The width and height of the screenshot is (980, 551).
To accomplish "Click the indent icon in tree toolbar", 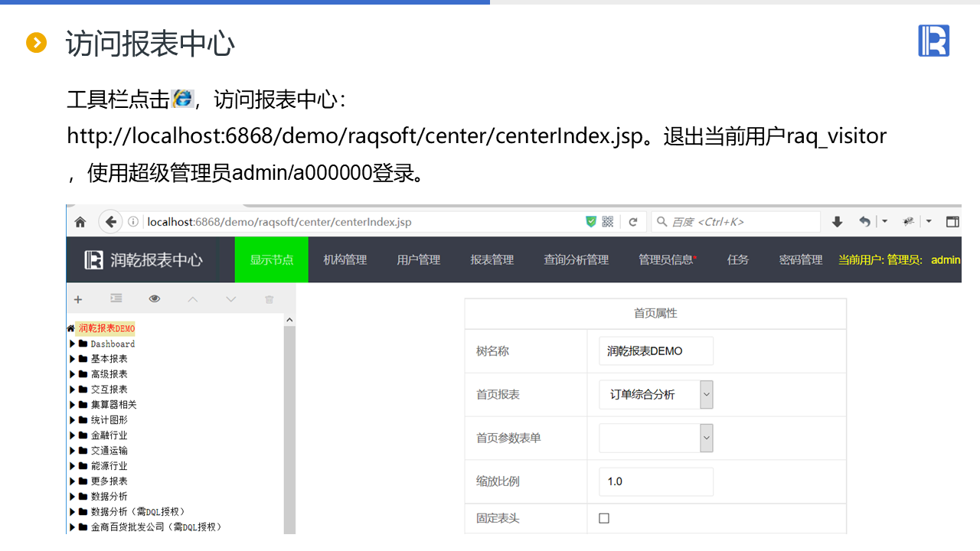I will point(116,298).
